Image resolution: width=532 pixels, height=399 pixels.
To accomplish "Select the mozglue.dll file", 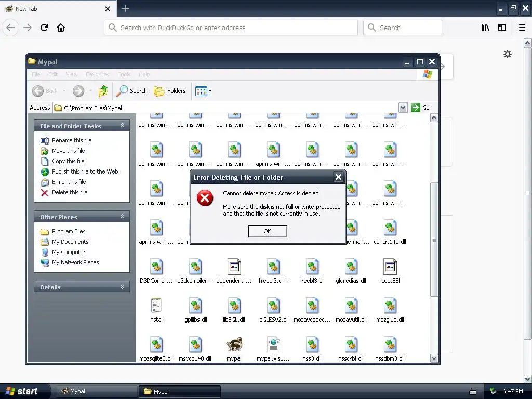I will pyautogui.click(x=390, y=311).
